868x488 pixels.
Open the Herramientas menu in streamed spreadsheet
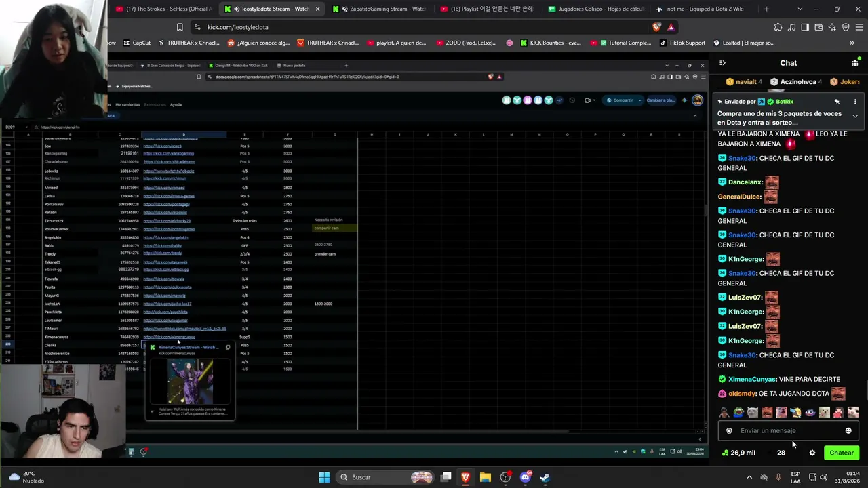[x=127, y=104]
